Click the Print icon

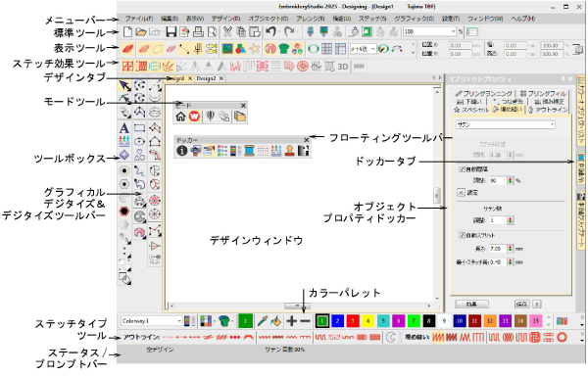198,32
